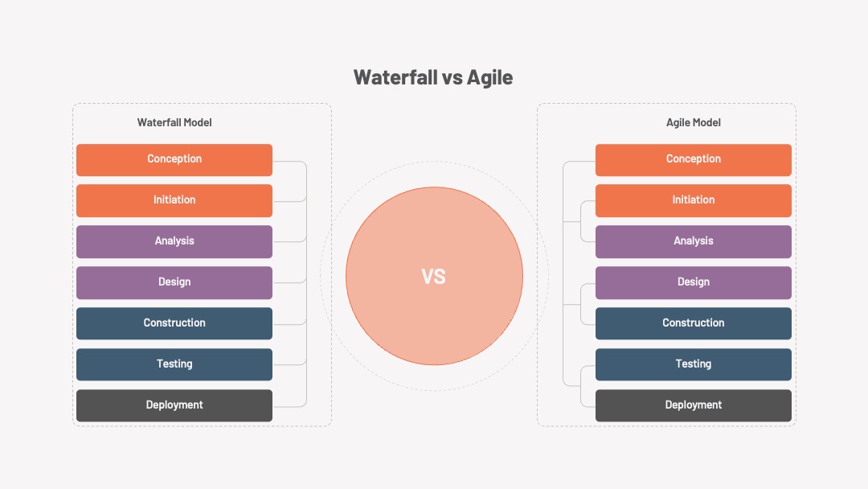Click the connector line right of Waterfall Conception

(x=289, y=162)
